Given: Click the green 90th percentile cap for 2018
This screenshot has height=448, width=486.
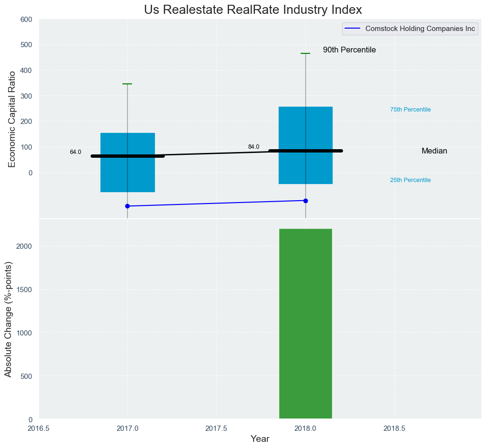Looking at the screenshot, I should (x=305, y=53).
